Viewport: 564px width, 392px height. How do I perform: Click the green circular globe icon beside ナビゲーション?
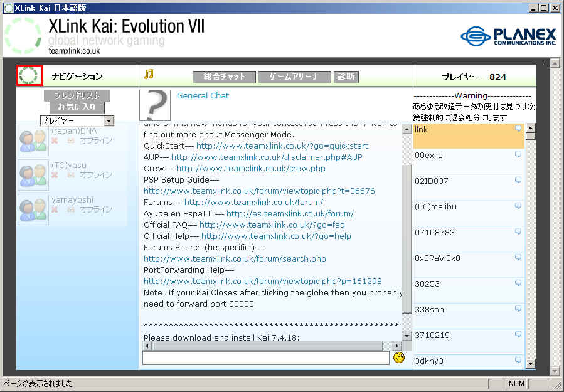pos(30,75)
